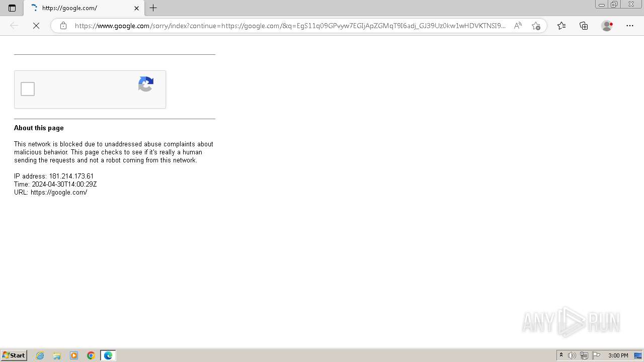Click the 'URL: https://google.com/' text
The height and width of the screenshot is (362, 644).
[x=50, y=192]
